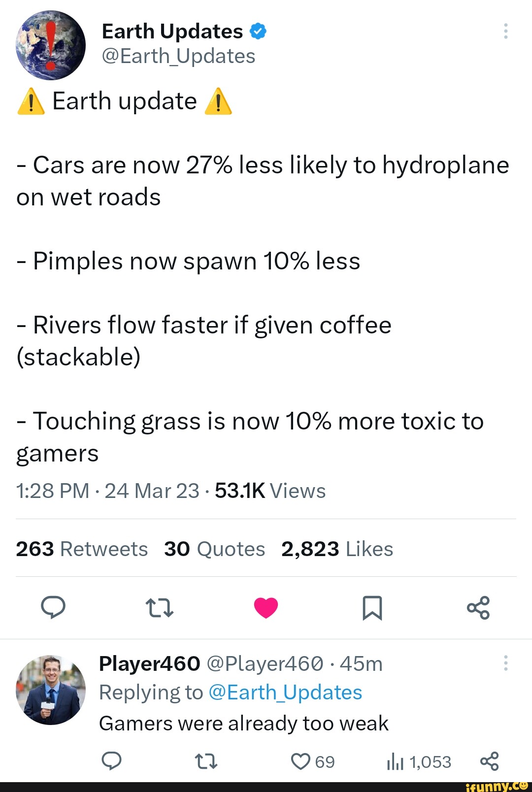Click the verified badge next to Earth Updates
This screenshot has width=532, height=792.
click(x=258, y=31)
